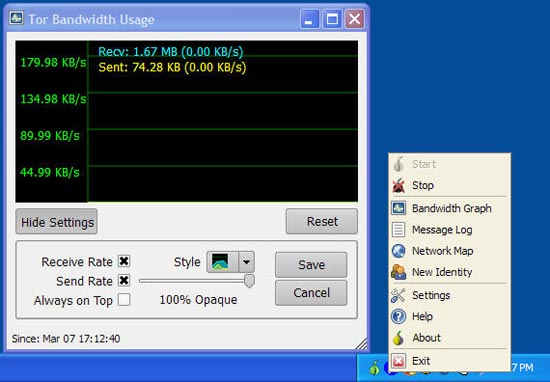The width and height of the screenshot is (550, 382).
Task: Click the 179.98 KB/s axis label
Action: [x=53, y=63]
